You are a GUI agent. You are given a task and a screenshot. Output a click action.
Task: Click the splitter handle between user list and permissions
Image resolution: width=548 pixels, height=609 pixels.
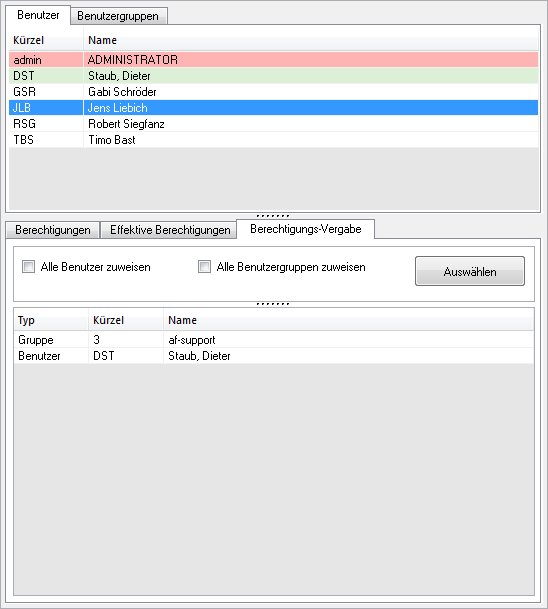273,216
